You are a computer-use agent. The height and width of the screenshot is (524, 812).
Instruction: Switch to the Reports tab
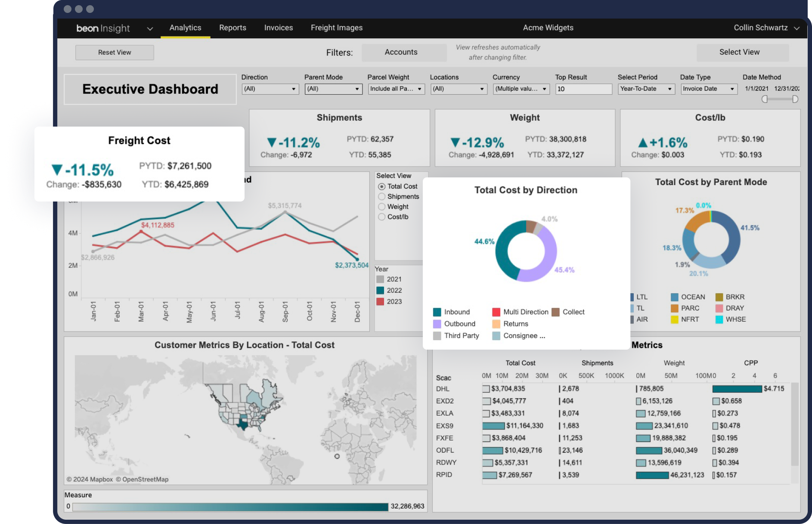pyautogui.click(x=232, y=28)
